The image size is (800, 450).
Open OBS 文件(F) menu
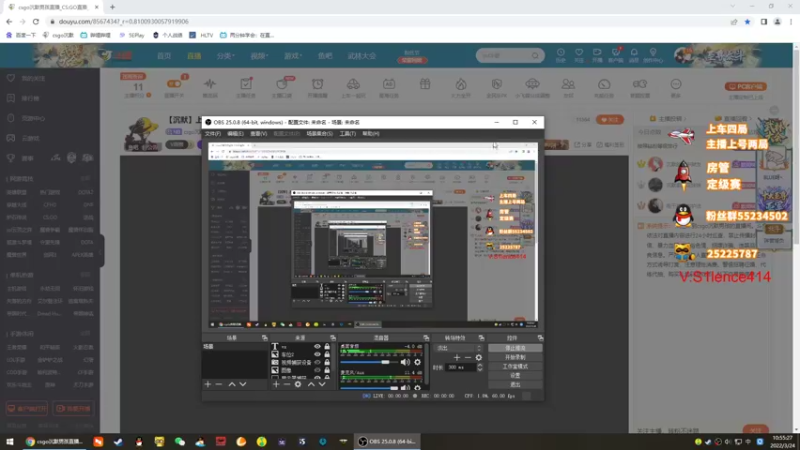(213, 134)
